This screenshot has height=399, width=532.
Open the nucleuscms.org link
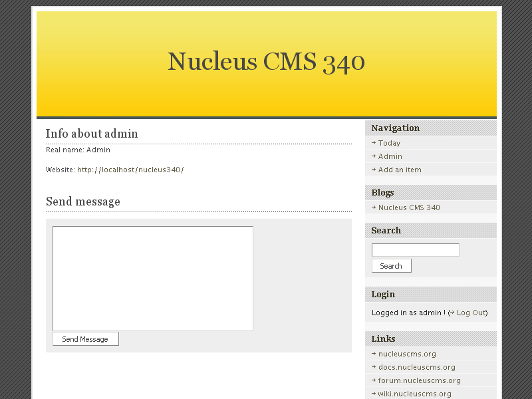tap(407, 354)
